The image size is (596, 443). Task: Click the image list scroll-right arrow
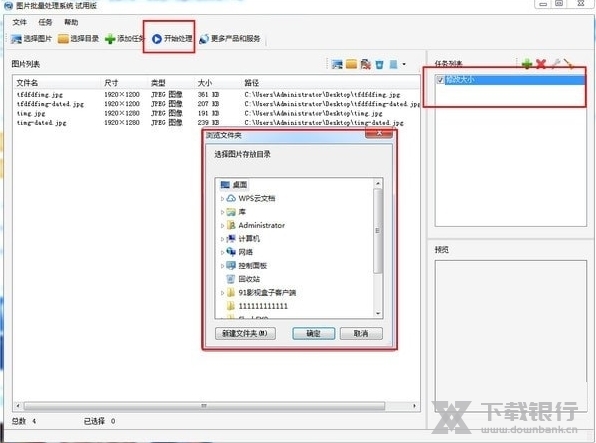[x=414, y=406]
